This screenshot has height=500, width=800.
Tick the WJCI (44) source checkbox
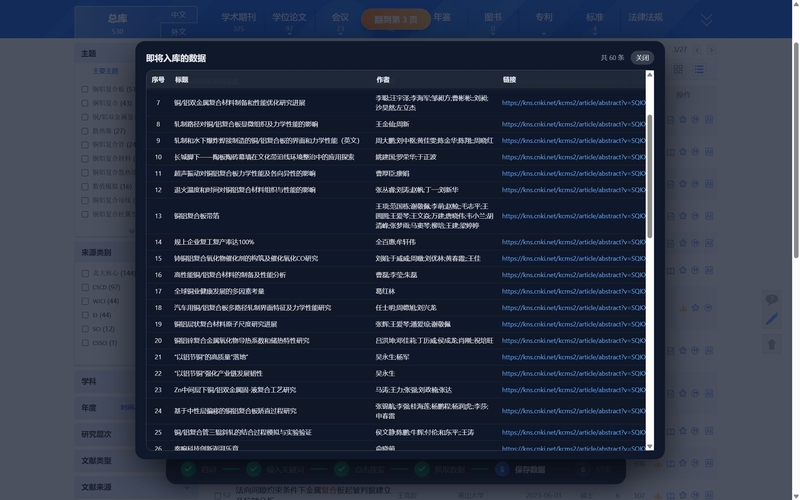click(x=85, y=301)
